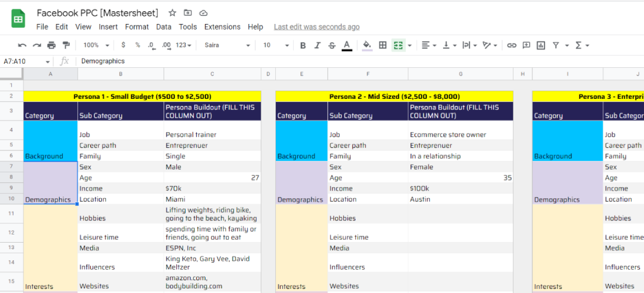Select the 'Ecommerce store owner' cell
Screen dimensions: 644x293
click(461, 130)
